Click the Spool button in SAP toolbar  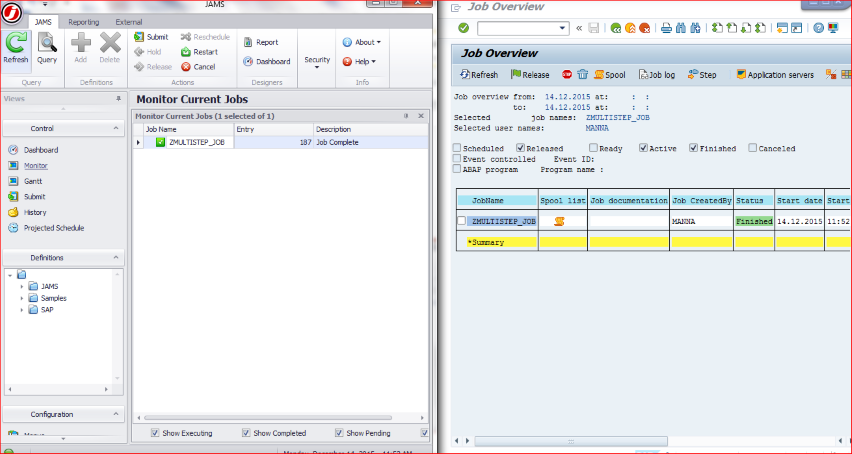[610, 74]
